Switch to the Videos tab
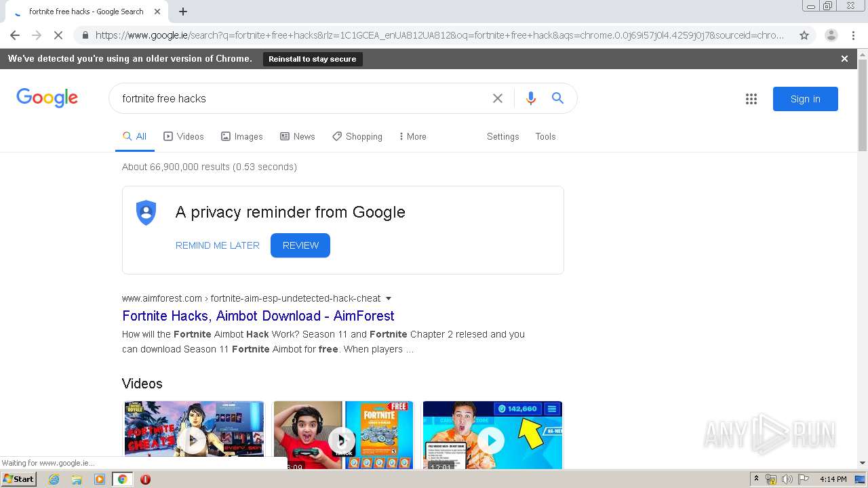Image resolution: width=868 pixels, height=488 pixels. (184, 137)
